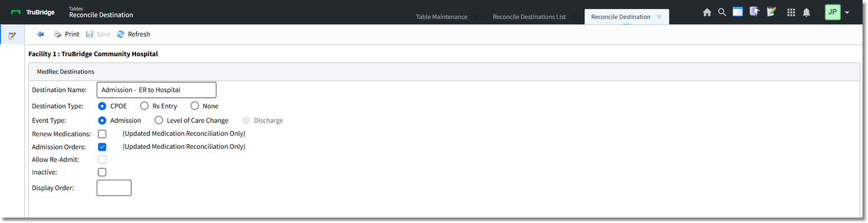
Task: Click the MedRec Destinations section header
Action: [x=444, y=72]
